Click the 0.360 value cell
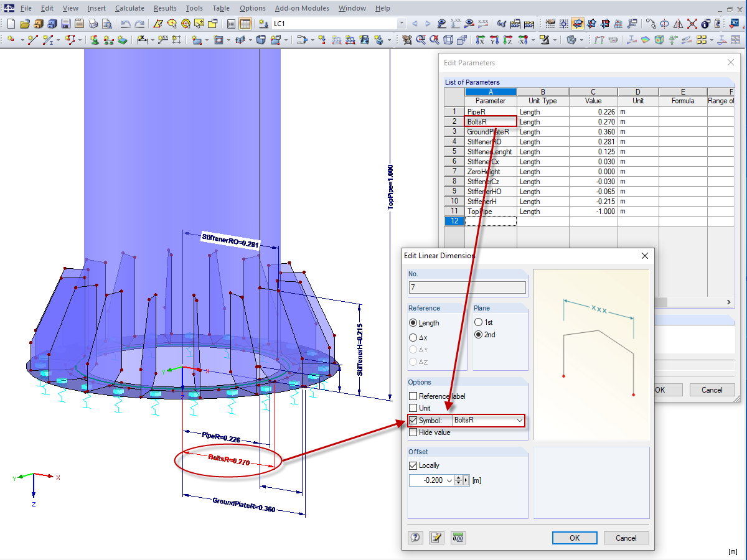This screenshot has width=747, height=560. pyautogui.click(x=593, y=132)
